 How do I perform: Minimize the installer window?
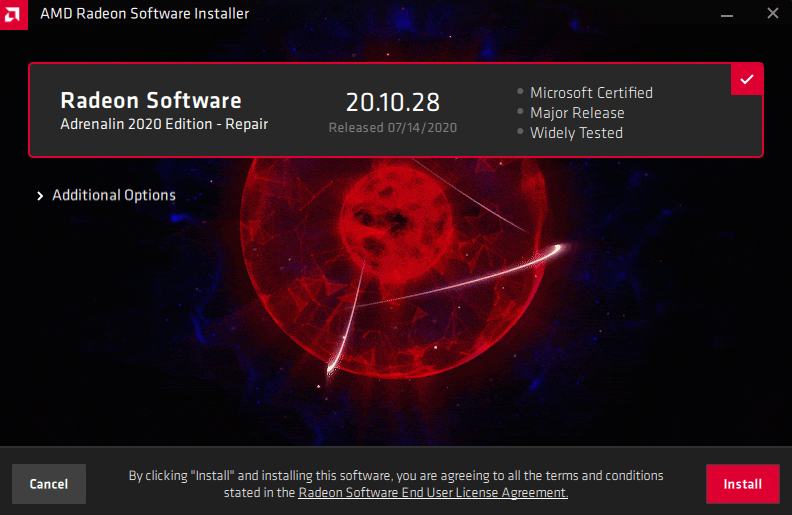(x=727, y=14)
